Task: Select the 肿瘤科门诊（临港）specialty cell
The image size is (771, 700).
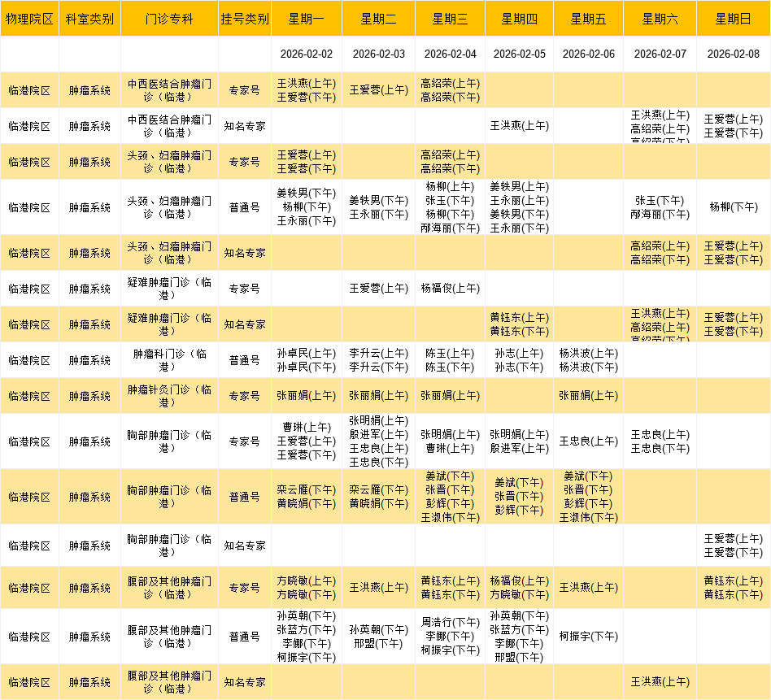Action: pyautogui.click(x=169, y=360)
